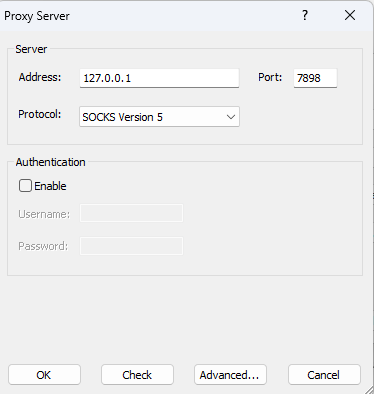
Task: Click the question mark help icon
Action: (305, 15)
